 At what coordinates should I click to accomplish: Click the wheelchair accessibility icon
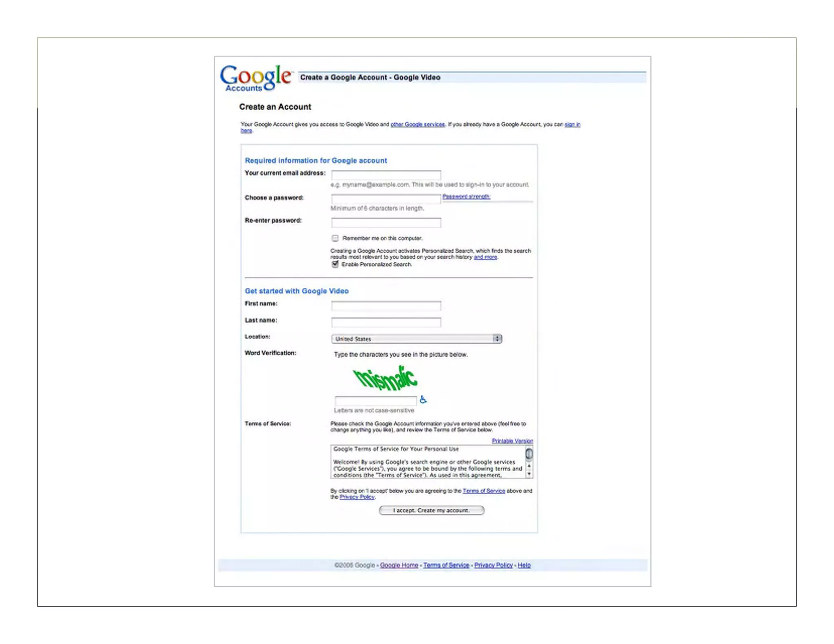coord(423,399)
